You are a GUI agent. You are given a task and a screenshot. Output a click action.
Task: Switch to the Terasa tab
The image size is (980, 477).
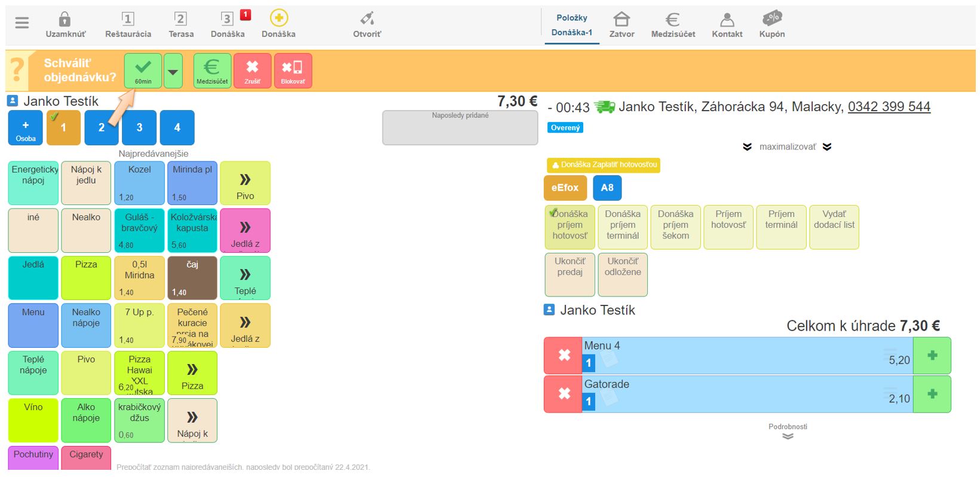point(180,25)
